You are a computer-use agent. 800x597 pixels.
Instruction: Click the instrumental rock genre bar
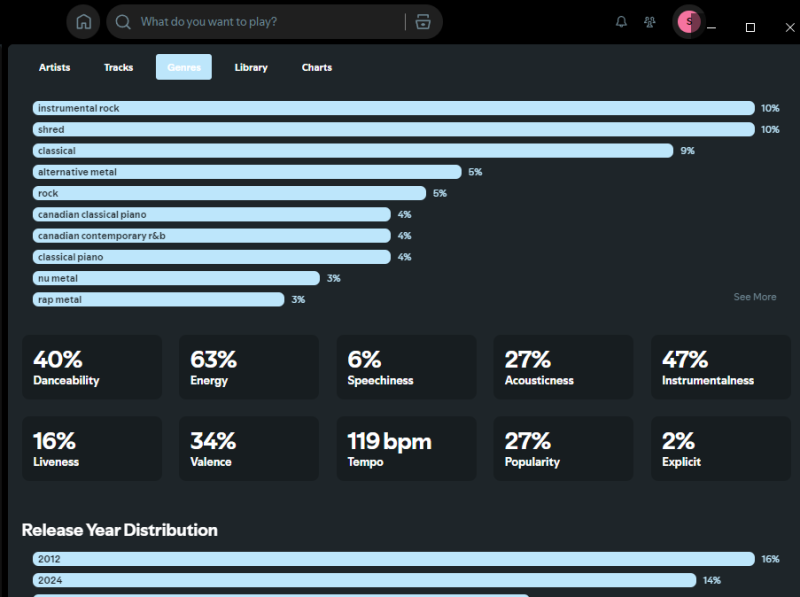click(393, 108)
